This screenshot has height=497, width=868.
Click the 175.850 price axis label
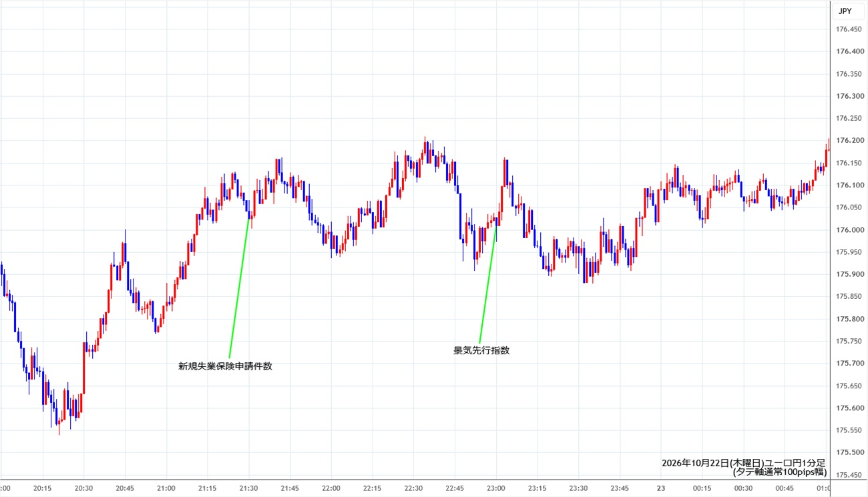click(849, 297)
